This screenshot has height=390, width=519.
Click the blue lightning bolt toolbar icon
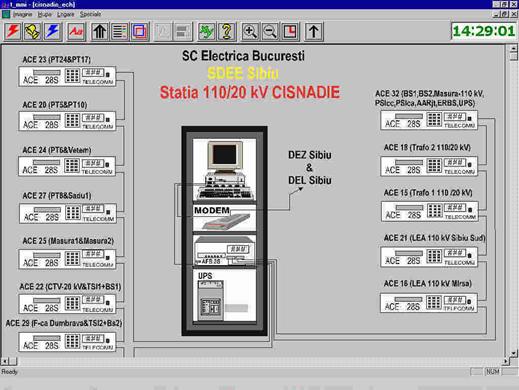click(x=53, y=32)
